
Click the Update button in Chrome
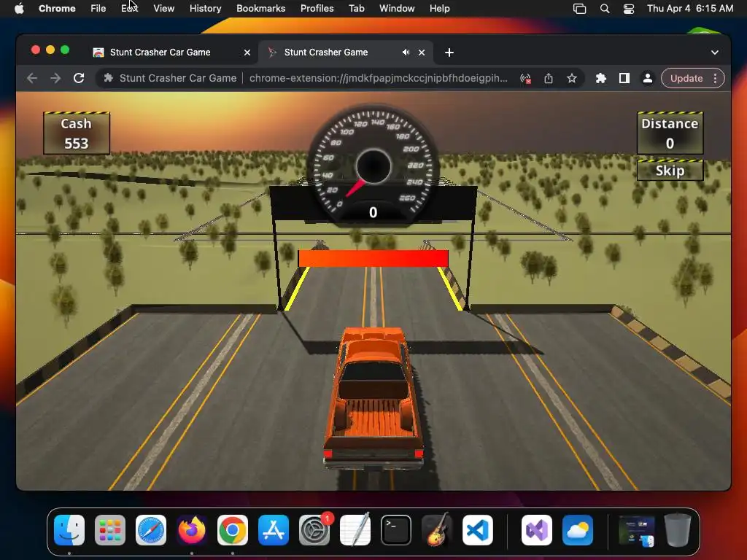(x=686, y=78)
